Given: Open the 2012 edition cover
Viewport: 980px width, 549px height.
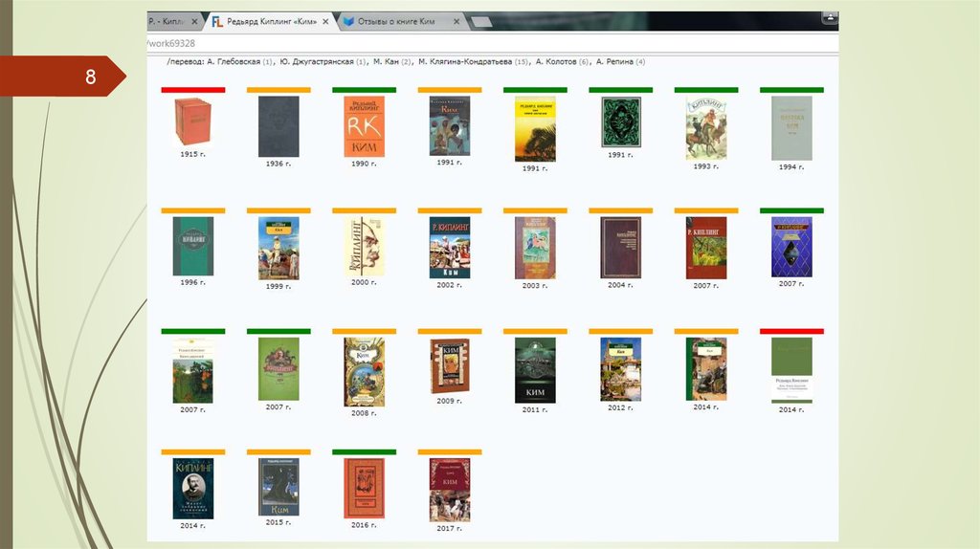Looking at the screenshot, I should coord(620,369).
